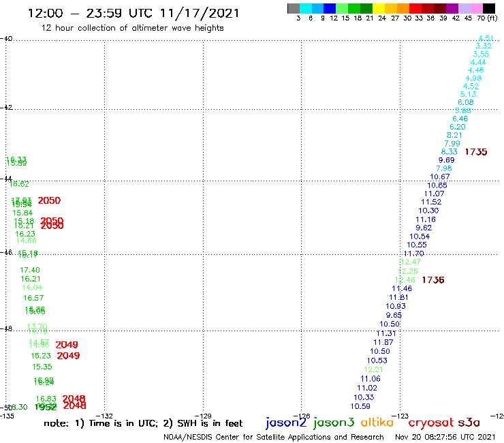Click the 12.21 wave height value

pyautogui.click(x=373, y=369)
